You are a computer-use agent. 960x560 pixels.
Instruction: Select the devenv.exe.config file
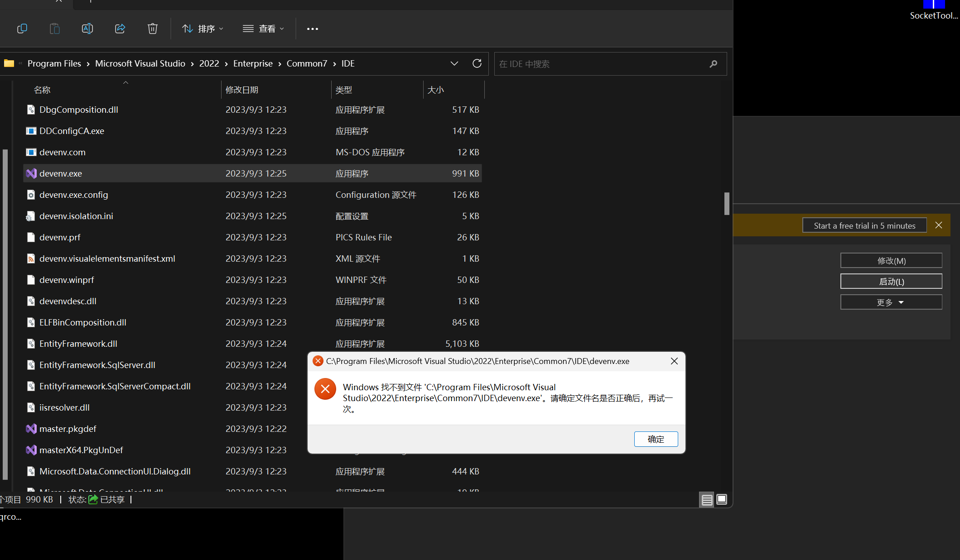73,195
